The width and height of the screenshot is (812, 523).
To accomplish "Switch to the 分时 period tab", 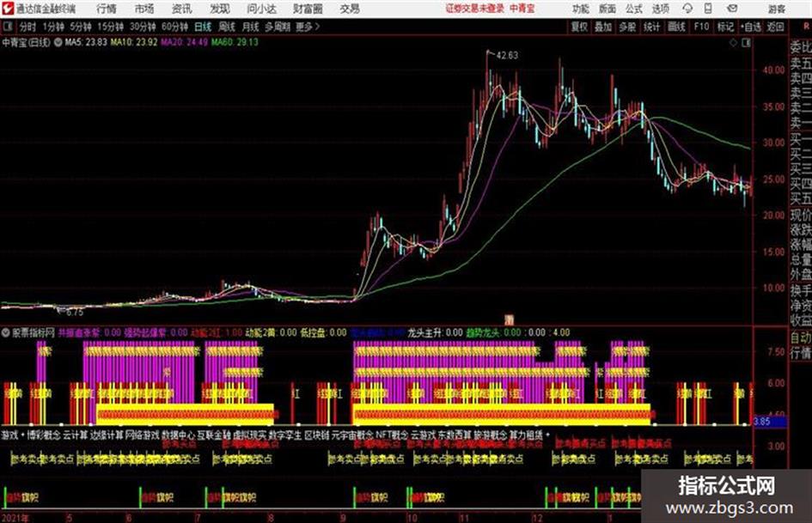I will [27, 27].
